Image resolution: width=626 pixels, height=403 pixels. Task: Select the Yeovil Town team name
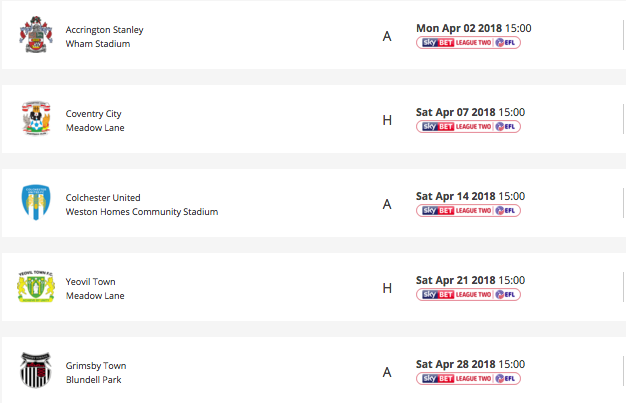(91, 281)
